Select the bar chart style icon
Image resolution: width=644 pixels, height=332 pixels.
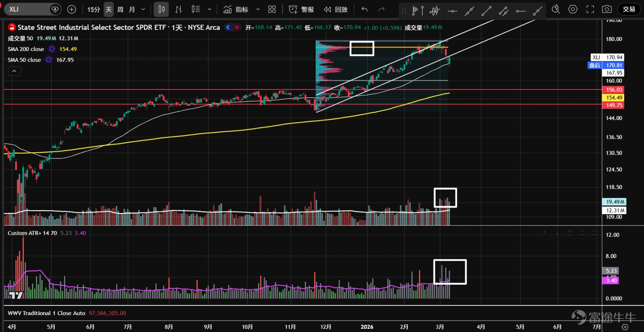coord(179,9)
